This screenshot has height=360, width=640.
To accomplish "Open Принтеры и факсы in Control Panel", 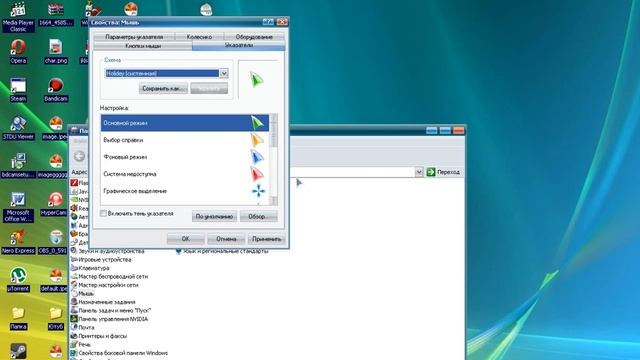I will (99, 336).
